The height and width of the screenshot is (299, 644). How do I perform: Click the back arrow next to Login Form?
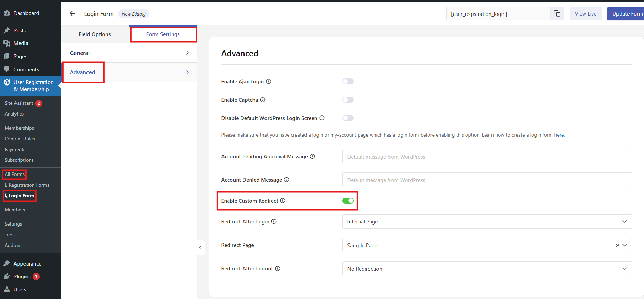[72, 13]
